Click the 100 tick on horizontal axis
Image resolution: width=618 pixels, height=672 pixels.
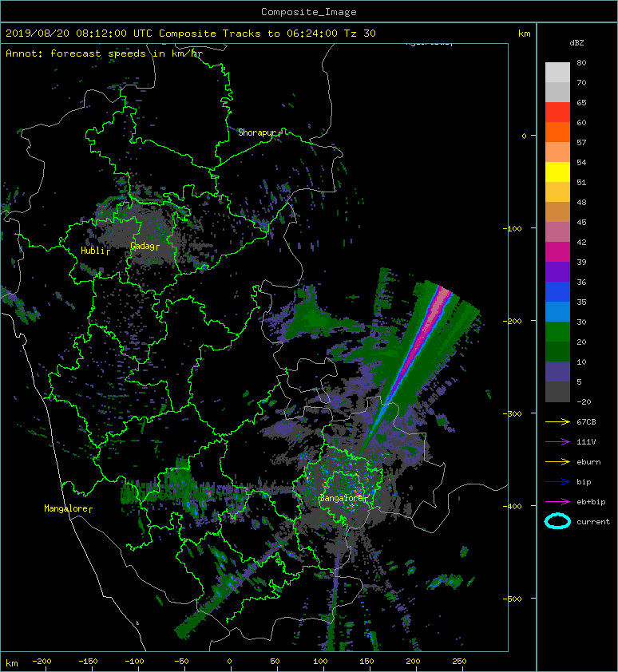click(x=320, y=662)
